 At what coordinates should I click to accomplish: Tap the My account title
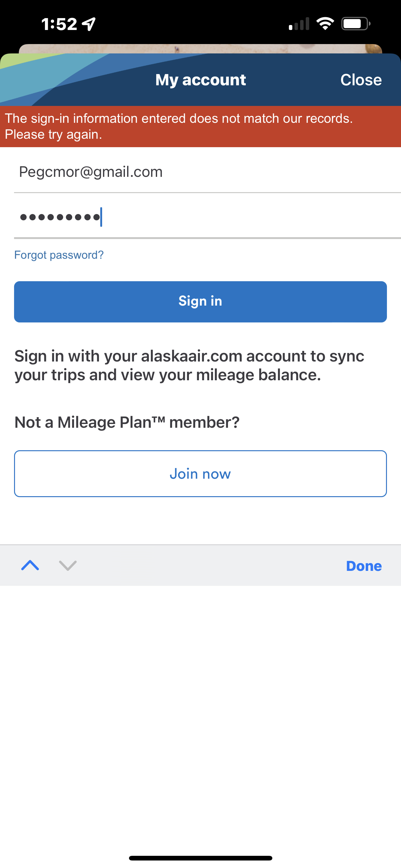(x=201, y=80)
